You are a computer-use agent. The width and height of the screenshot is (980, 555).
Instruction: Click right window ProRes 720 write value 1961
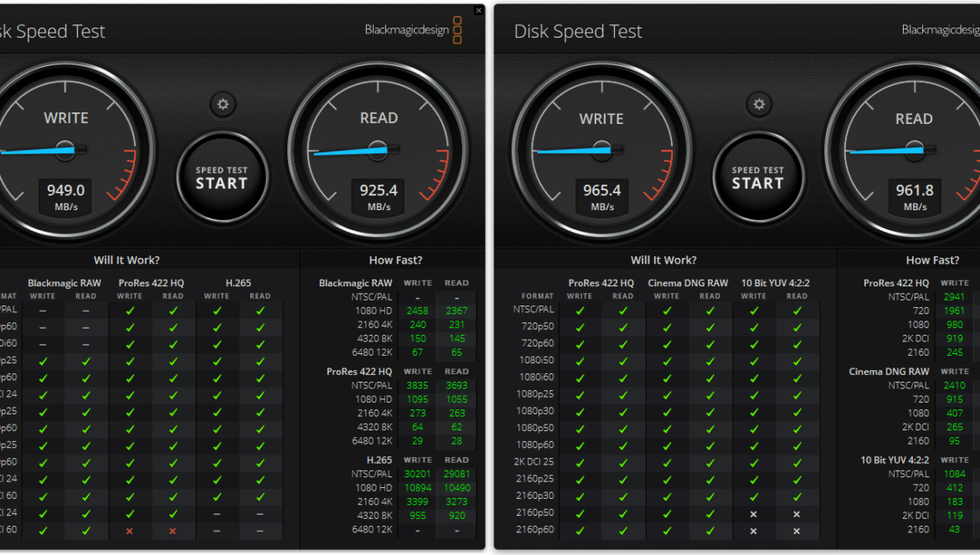pyautogui.click(x=954, y=311)
